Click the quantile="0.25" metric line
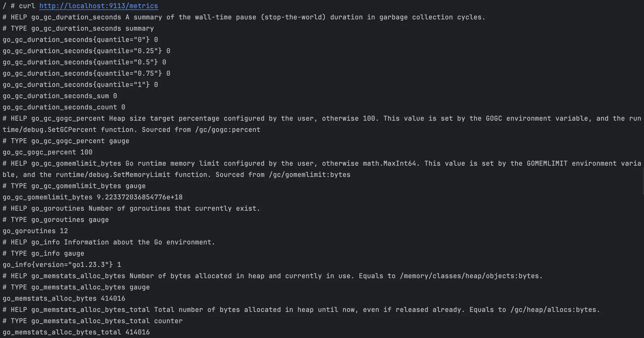 tap(86, 51)
